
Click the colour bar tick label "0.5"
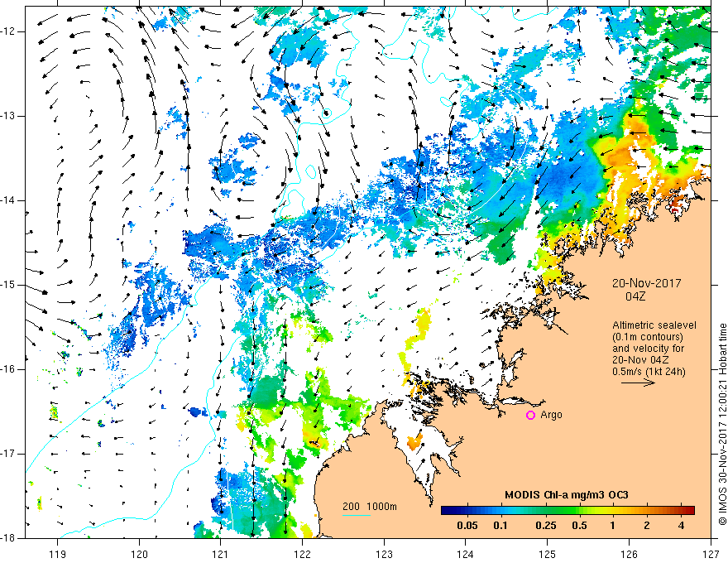click(x=579, y=526)
